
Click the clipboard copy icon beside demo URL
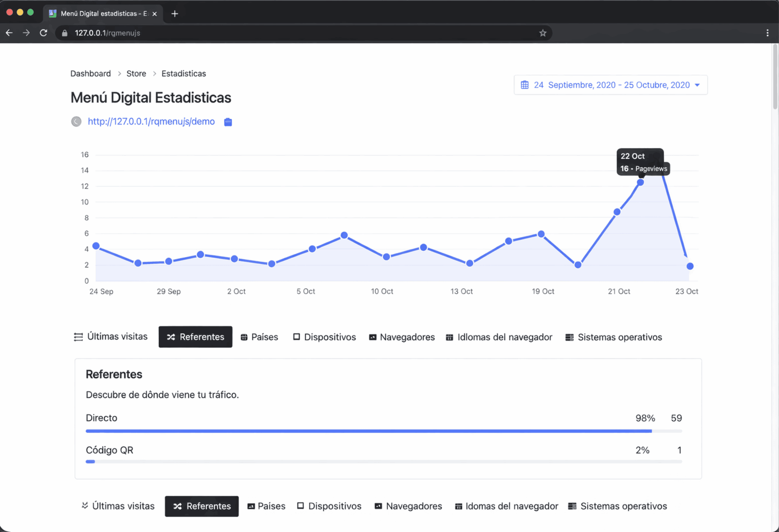pyautogui.click(x=228, y=122)
